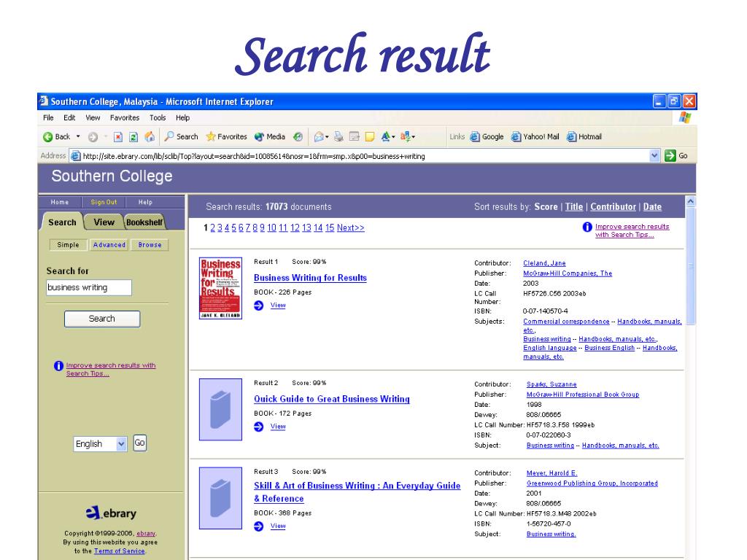This screenshot has width=747, height=560.
Task: Open the Terms of Service link
Action: [x=119, y=551]
